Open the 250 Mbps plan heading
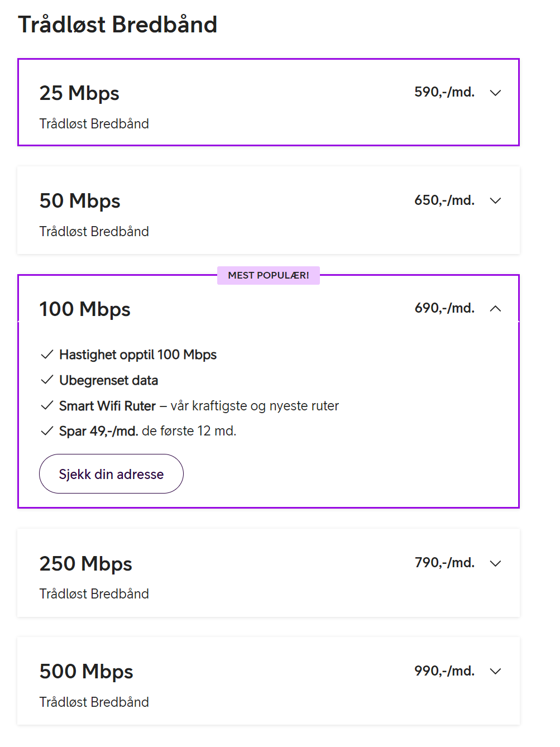560x747 pixels. (x=86, y=564)
